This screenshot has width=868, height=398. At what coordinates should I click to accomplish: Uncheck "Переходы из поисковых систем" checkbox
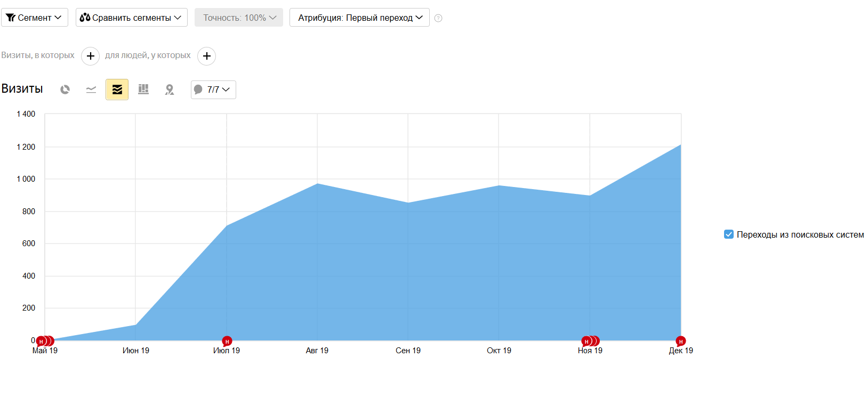click(x=729, y=234)
